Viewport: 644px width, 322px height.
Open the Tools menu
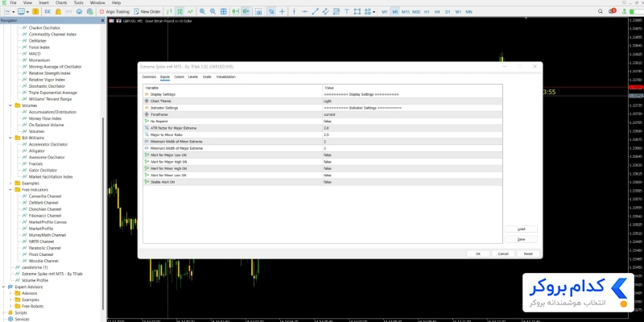[78, 2]
